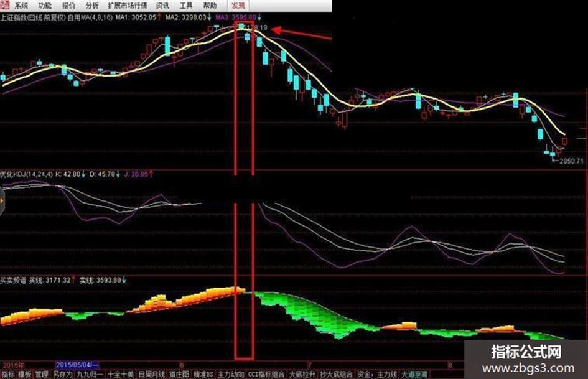This screenshot has width=588, height=379.
Task: Select the CCI指标组合 template tab
Action: (x=266, y=374)
